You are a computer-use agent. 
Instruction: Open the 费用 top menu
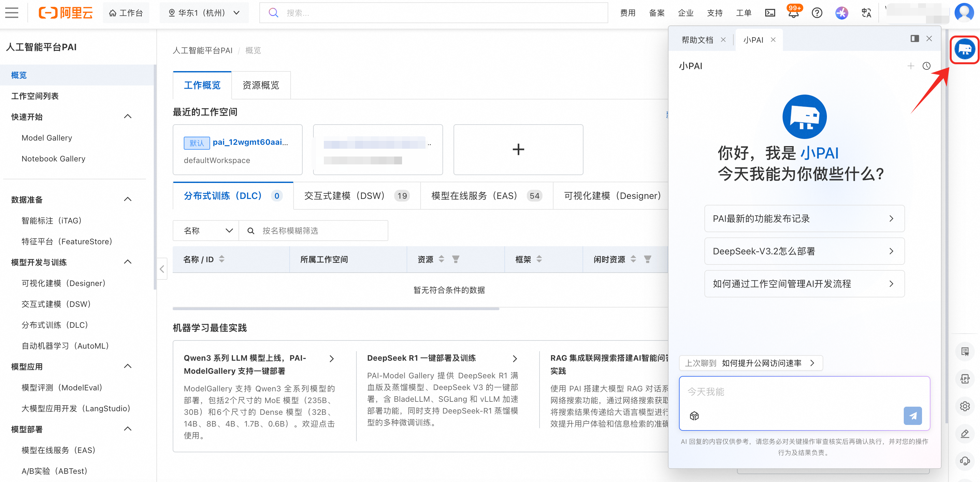click(x=628, y=13)
